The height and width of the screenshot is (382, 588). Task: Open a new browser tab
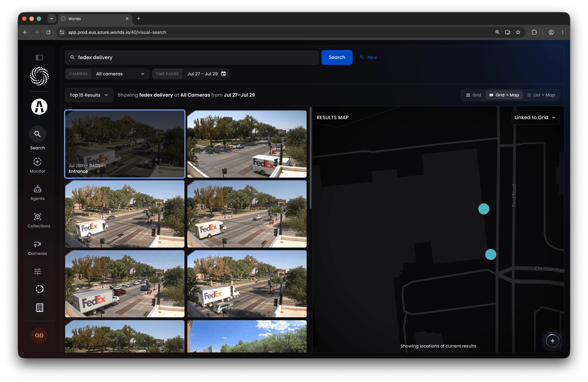click(x=139, y=19)
